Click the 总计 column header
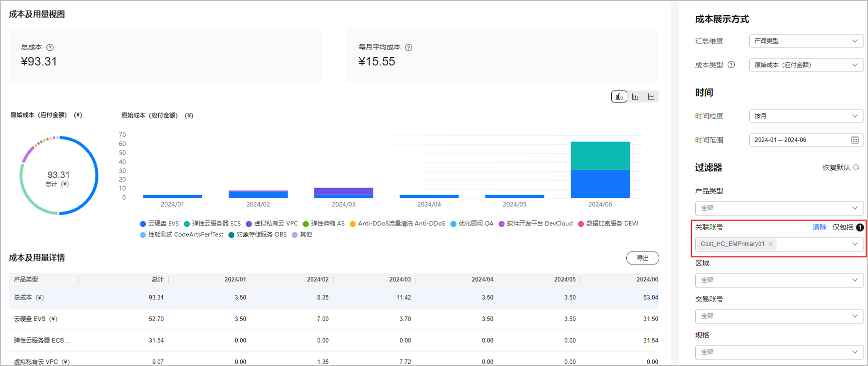 [158, 279]
